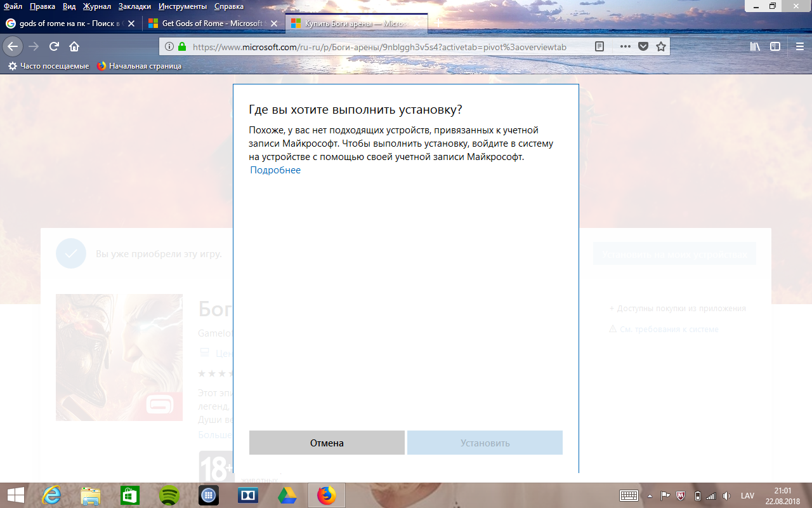This screenshot has height=508, width=812.
Task: Open the Firefox hamburger menu
Action: (x=800, y=46)
